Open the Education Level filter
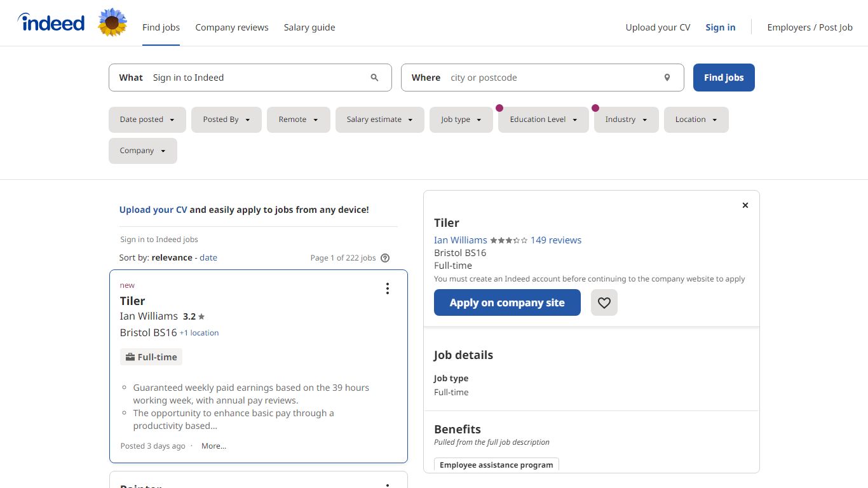Viewport: 868px width, 488px height. coord(543,119)
